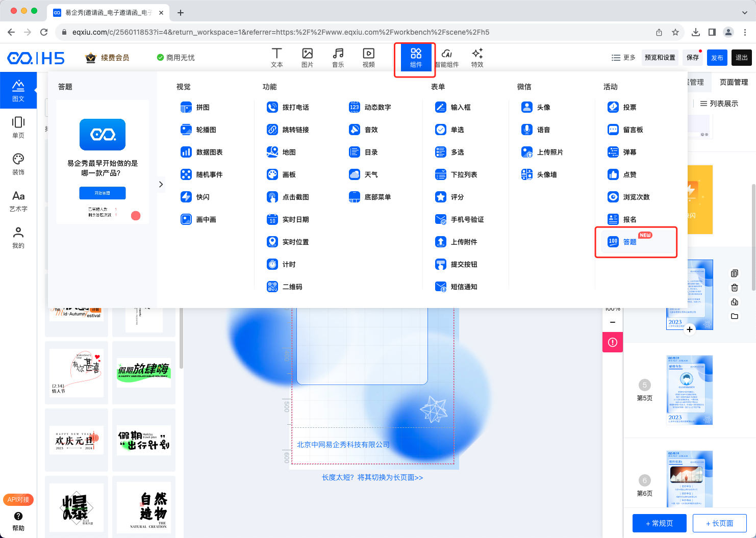Expand the quiz preview arrow
Image resolution: width=756 pixels, height=538 pixels.
tap(161, 184)
